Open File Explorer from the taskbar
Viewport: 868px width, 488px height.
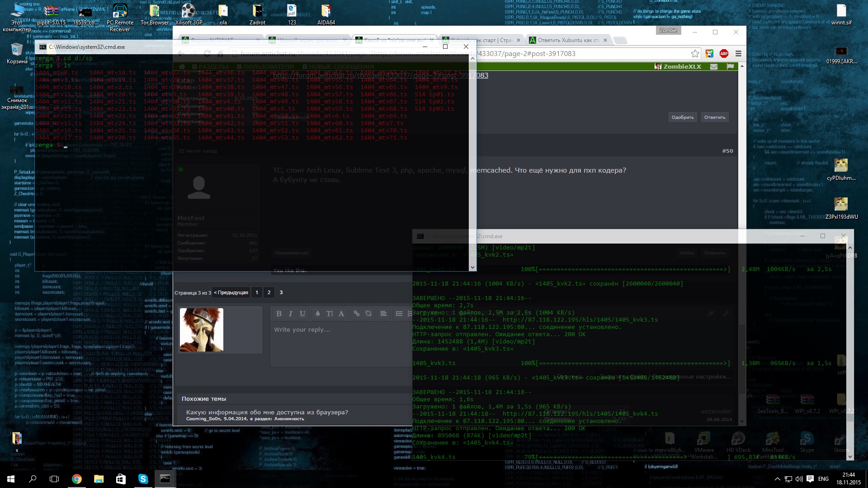pos(99,479)
